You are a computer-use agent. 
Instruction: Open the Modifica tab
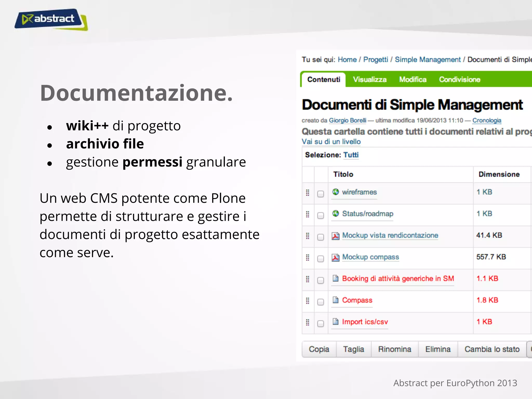pos(413,79)
